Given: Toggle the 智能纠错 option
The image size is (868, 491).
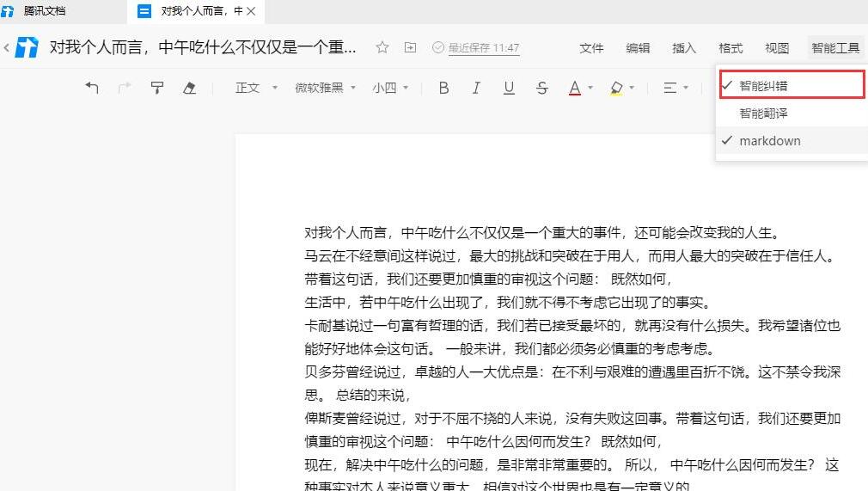Looking at the screenshot, I should coord(792,85).
